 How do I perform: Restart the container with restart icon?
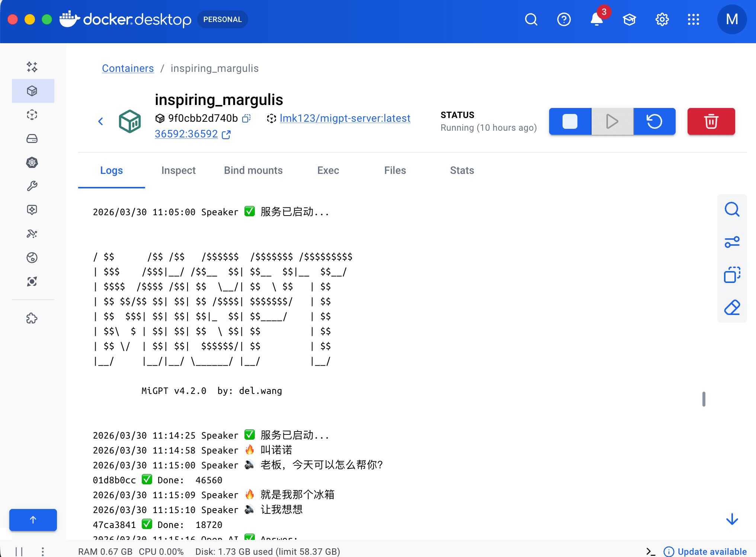pyautogui.click(x=654, y=121)
